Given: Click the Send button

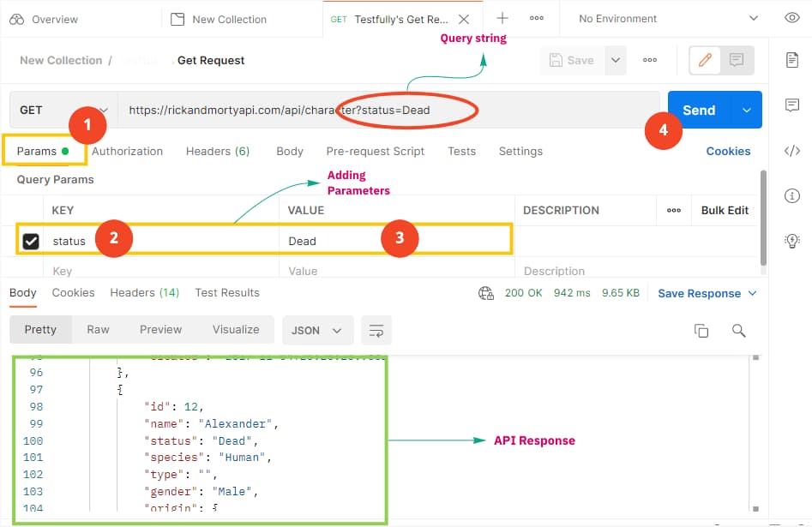Looking at the screenshot, I should coord(698,110).
